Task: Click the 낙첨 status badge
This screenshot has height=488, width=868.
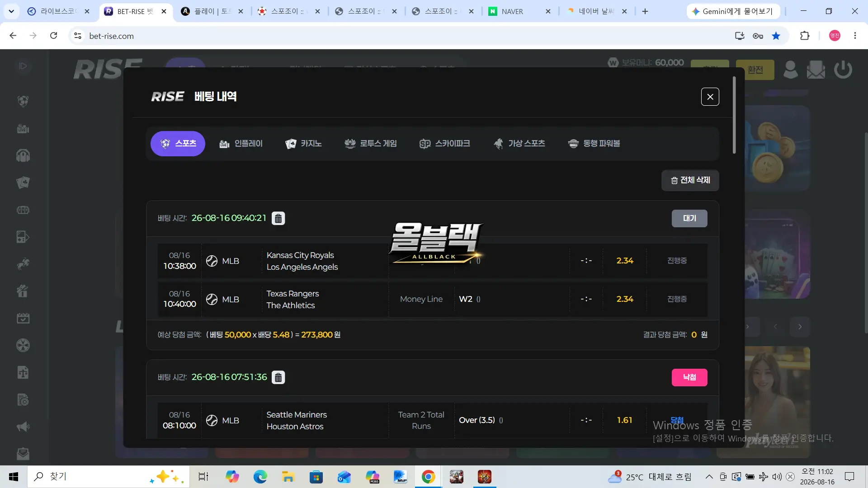Action: point(689,377)
